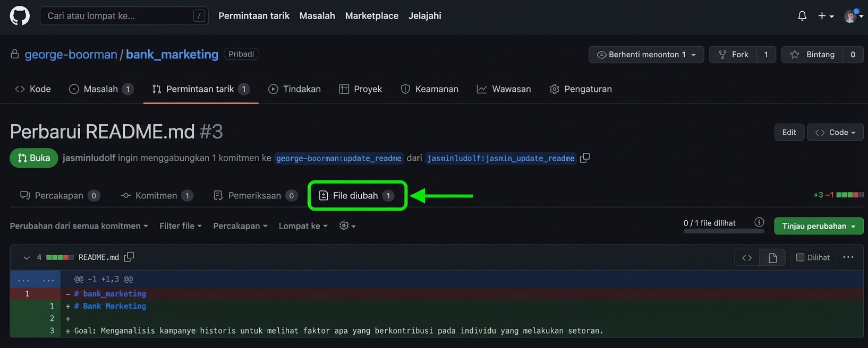Open jasminludolf author link
Image resolution: width=868 pixels, height=348 pixels.
(89, 158)
